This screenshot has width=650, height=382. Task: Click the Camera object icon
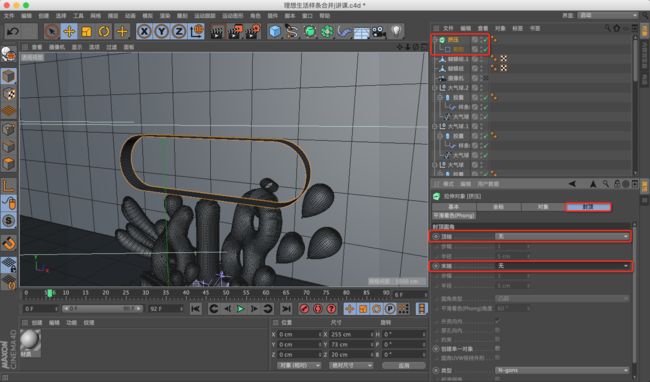coord(378,31)
